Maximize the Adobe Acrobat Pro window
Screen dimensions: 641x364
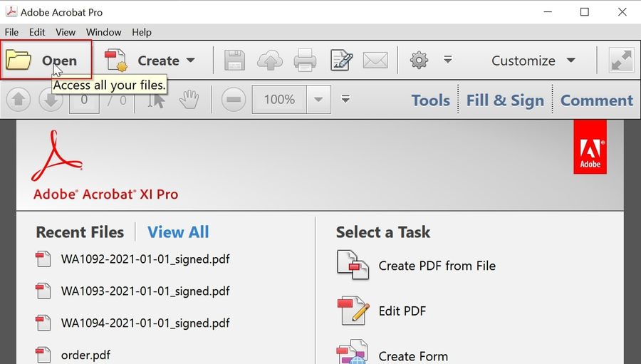[x=585, y=12]
